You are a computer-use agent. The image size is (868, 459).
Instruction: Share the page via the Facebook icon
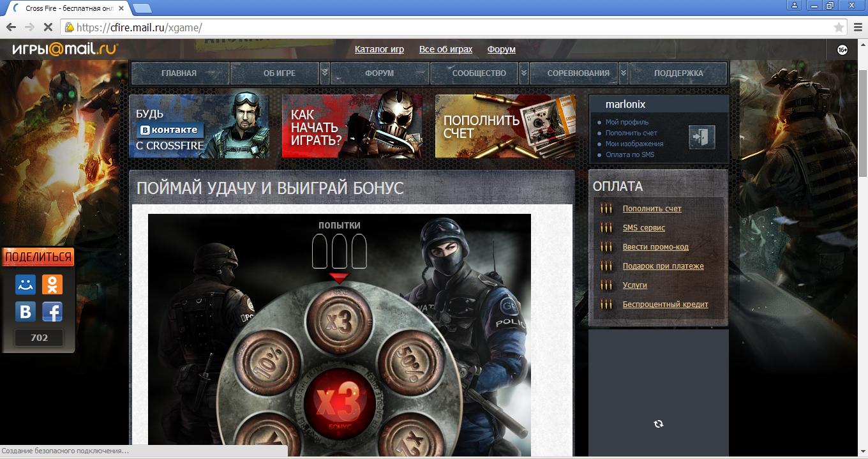coord(52,312)
